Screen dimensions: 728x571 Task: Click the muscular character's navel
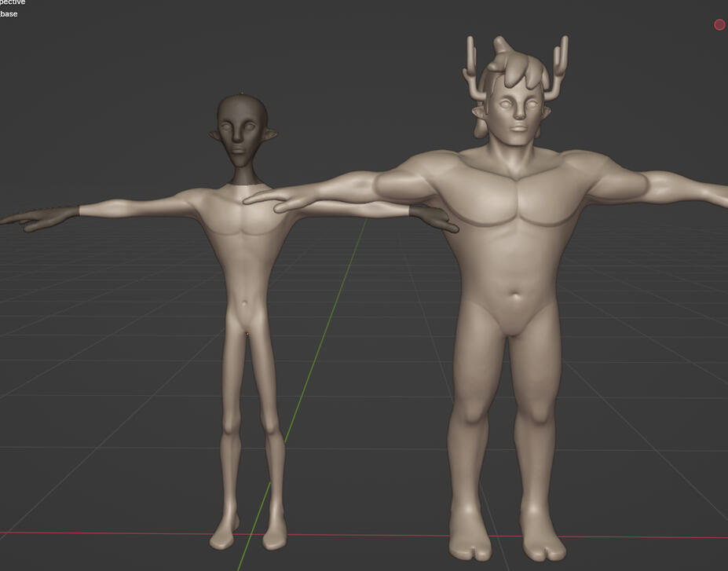point(516,298)
